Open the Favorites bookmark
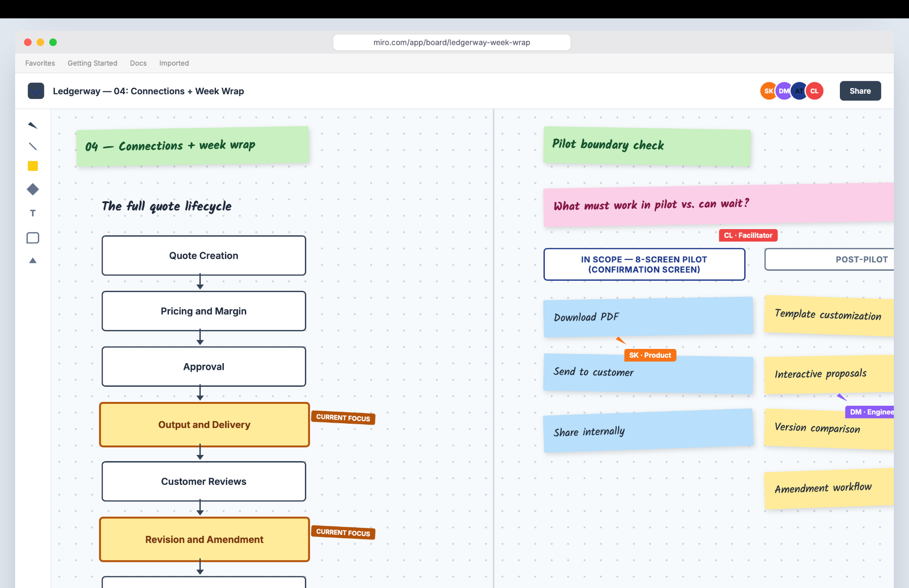Viewport: 909px width, 588px height. pyautogui.click(x=40, y=63)
